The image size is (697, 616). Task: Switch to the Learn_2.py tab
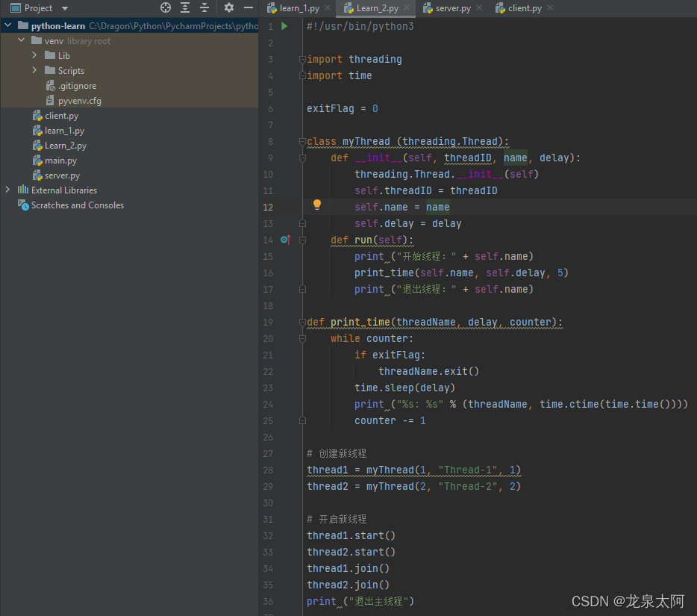pyautogui.click(x=377, y=8)
